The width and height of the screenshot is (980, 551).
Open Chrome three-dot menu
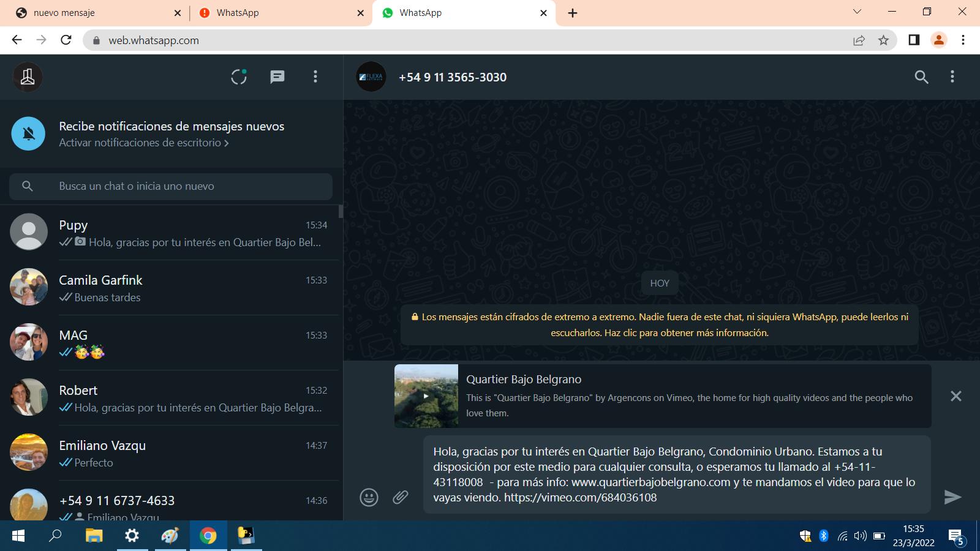(x=963, y=40)
